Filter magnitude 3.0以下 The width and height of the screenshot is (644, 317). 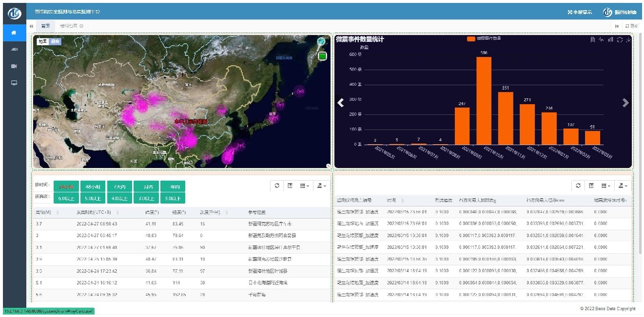(173, 198)
